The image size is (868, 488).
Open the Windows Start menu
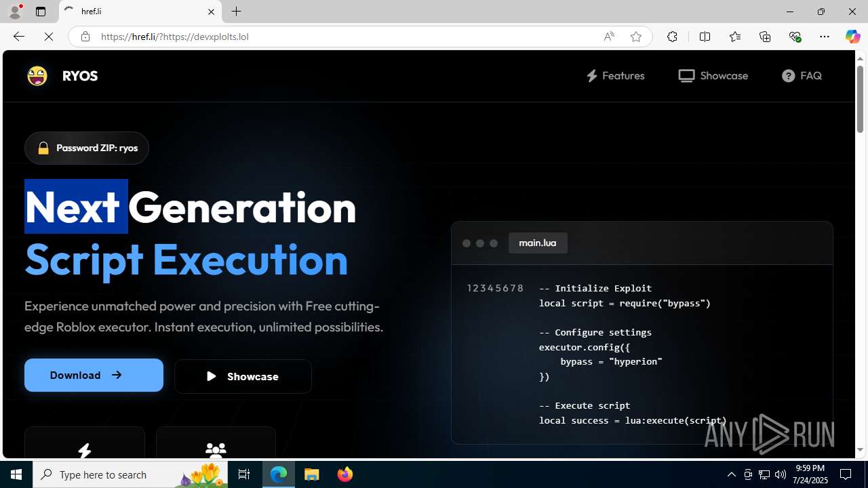(x=16, y=474)
